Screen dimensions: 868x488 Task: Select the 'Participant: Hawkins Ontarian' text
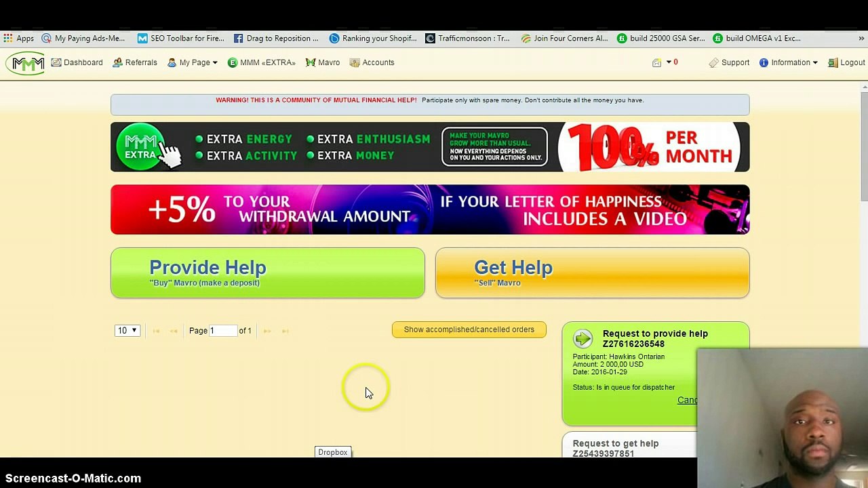618,357
